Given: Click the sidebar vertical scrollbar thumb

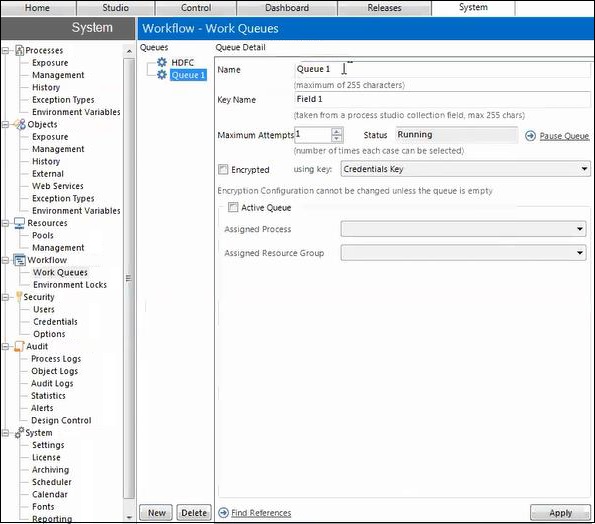Looking at the screenshot, I should 129,278.
